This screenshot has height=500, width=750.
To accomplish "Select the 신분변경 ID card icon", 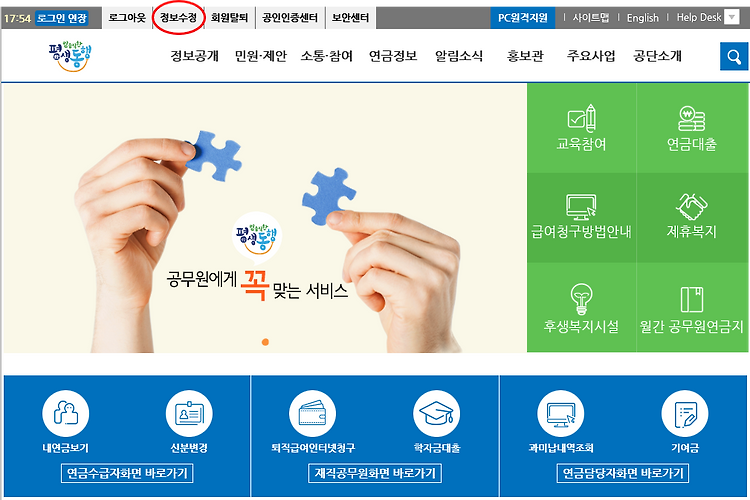I will (x=189, y=413).
